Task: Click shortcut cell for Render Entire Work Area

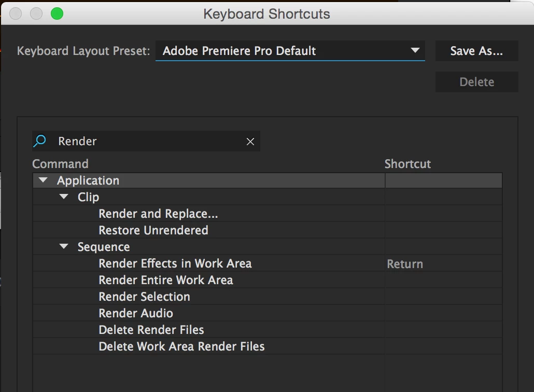Action: (443, 280)
